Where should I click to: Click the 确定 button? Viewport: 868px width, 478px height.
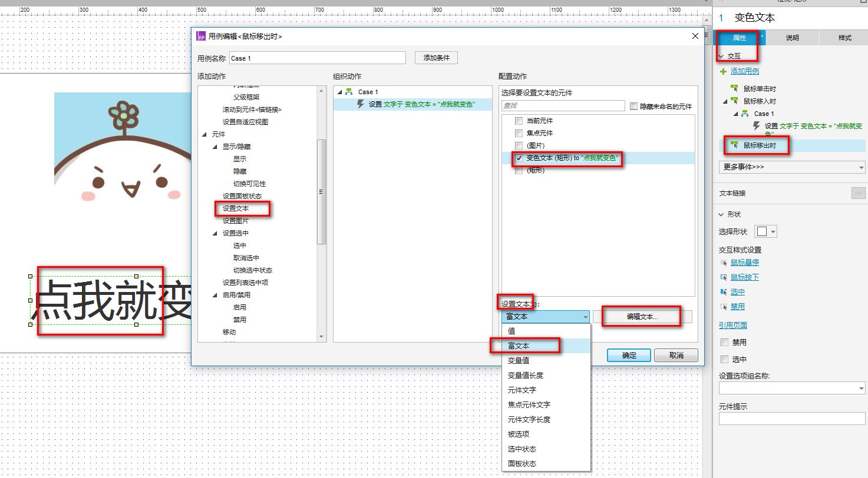click(x=629, y=356)
